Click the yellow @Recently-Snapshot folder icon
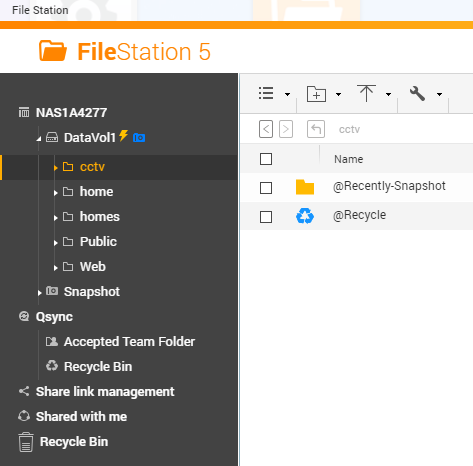 point(305,187)
